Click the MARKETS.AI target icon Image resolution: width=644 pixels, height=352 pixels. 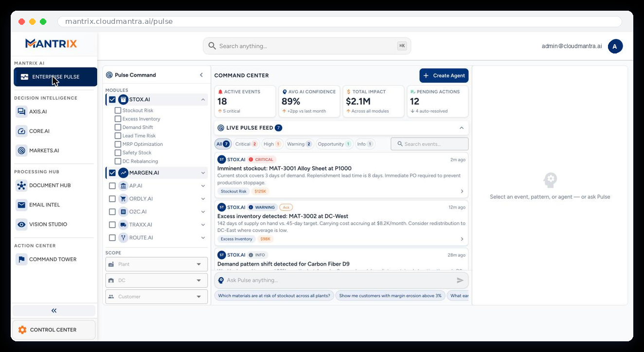(21, 151)
